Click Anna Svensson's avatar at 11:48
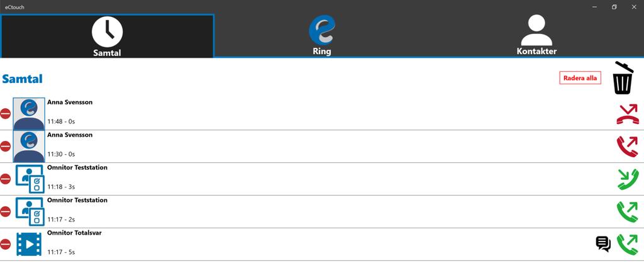 pos(29,114)
